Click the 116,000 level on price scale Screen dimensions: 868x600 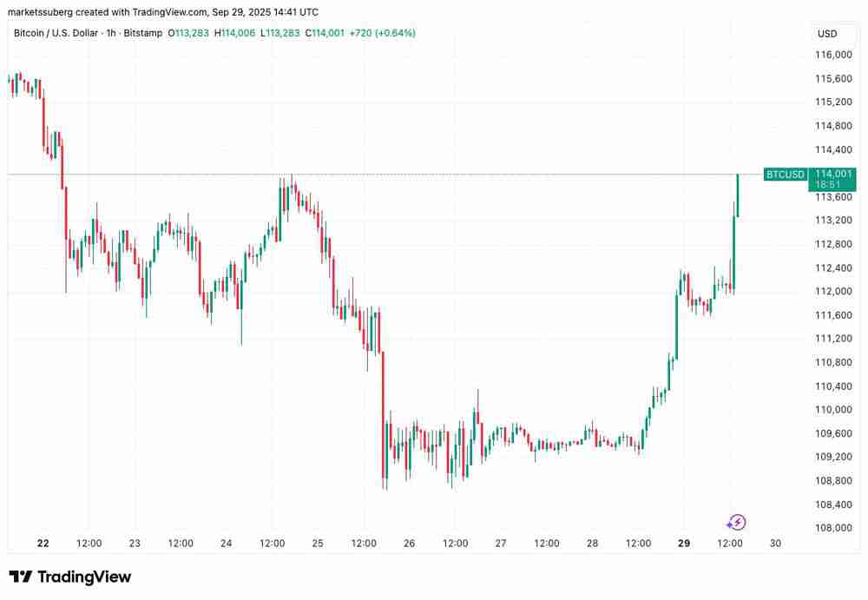(832, 55)
